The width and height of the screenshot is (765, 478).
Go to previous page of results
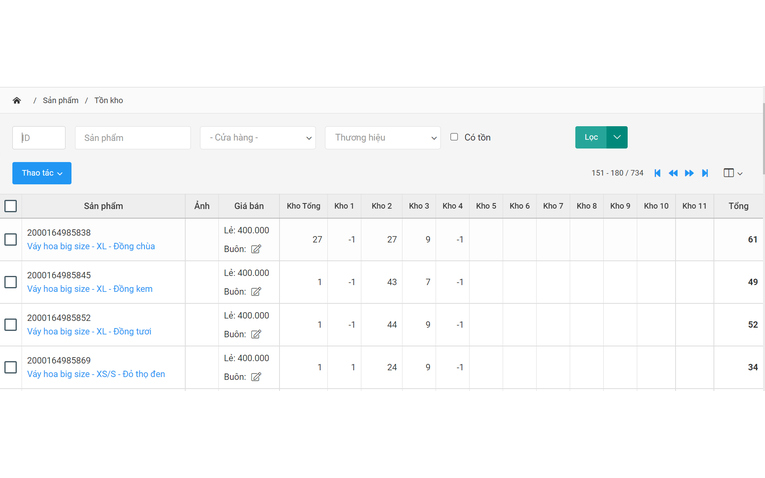(x=673, y=173)
